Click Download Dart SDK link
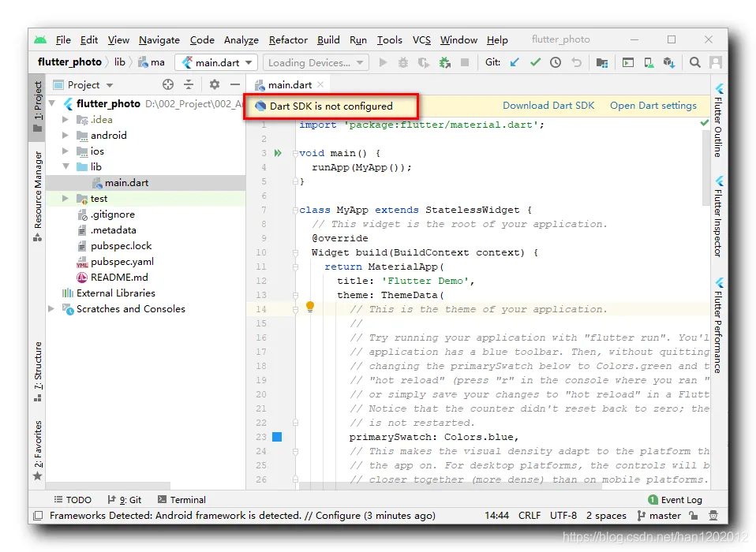This screenshot has width=756, height=552. click(x=548, y=106)
